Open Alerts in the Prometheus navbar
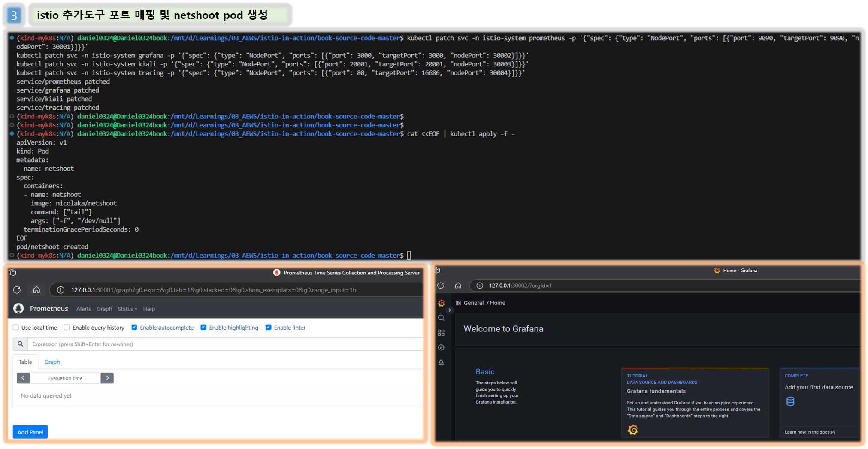This screenshot has width=868, height=449. click(84, 309)
